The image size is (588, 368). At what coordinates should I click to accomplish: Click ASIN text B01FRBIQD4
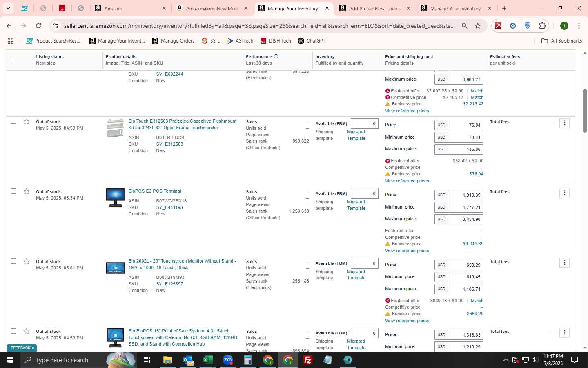point(170,137)
